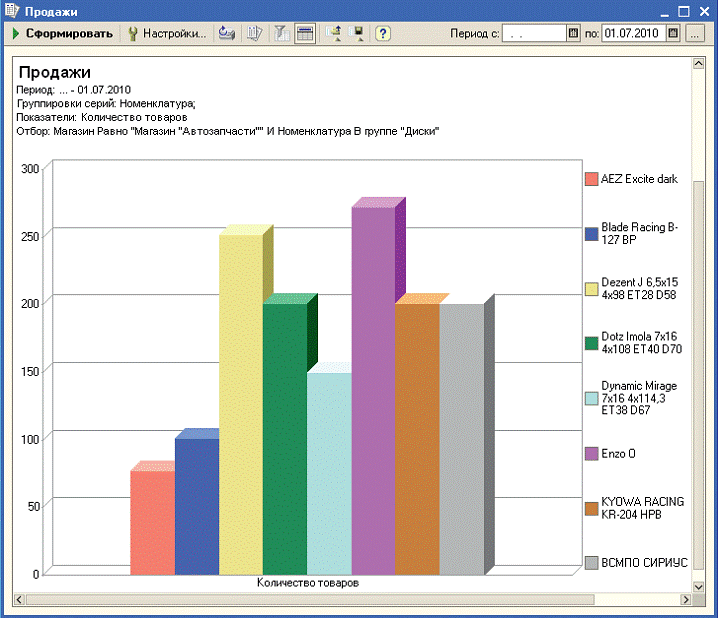Click the Enzo O legend label
Screen dimensions: 718x618
click(x=618, y=454)
